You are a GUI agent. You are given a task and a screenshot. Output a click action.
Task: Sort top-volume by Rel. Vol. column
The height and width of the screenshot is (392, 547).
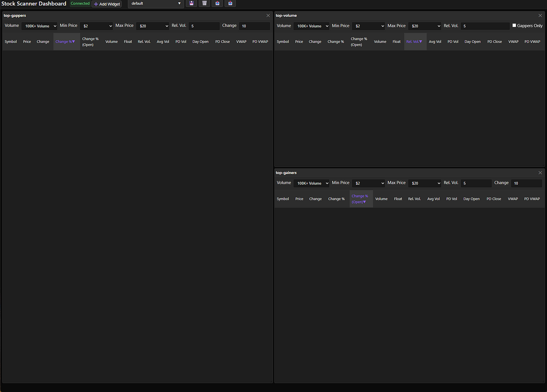[414, 42]
